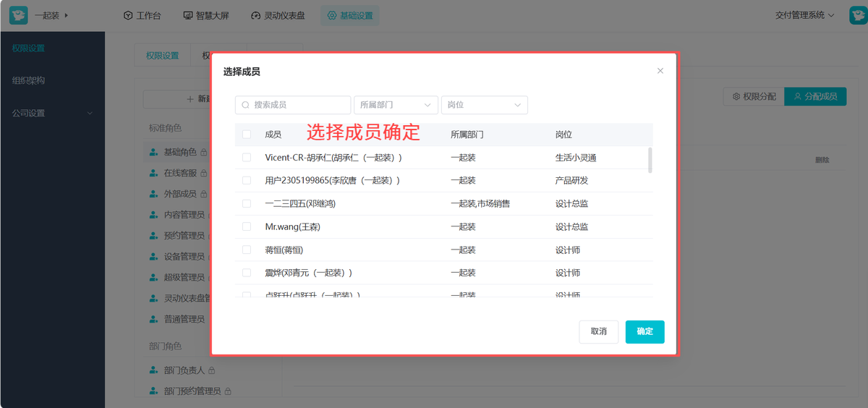Click the user avatar icon at top right
Screen dimensions: 868x408
(858, 15)
